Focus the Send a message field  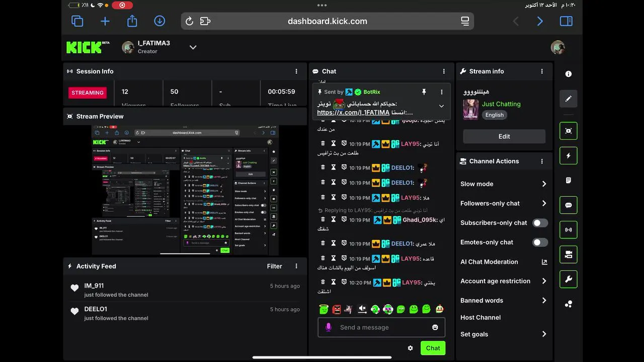click(381, 327)
